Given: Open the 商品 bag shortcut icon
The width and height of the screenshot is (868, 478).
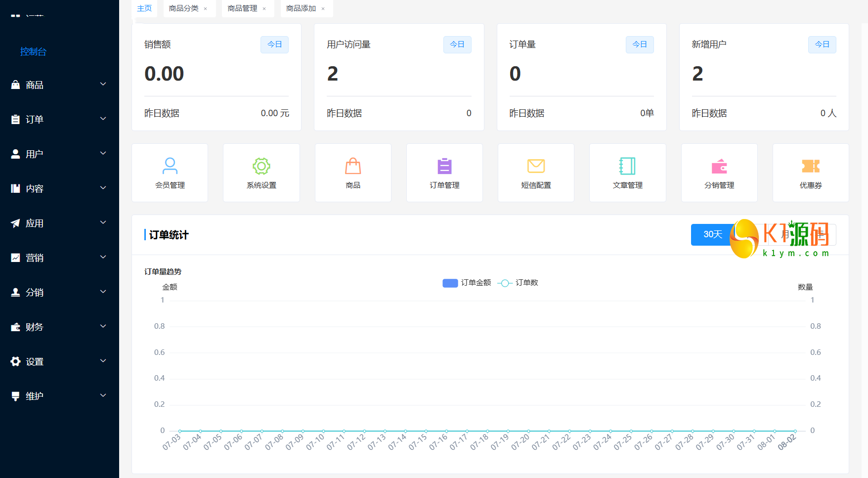Looking at the screenshot, I should coord(353,166).
